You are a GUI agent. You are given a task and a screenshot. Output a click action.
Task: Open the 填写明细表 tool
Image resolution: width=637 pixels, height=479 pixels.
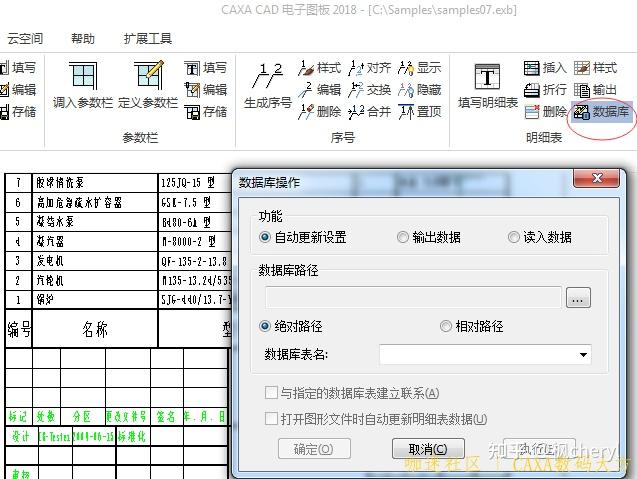pyautogui.click(x=488, y=86)
